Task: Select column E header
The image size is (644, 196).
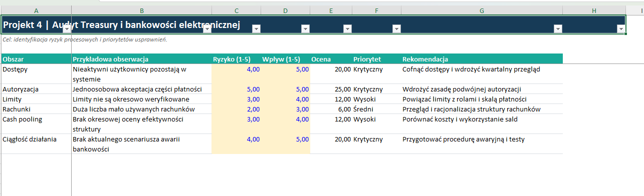Action: 331,10
